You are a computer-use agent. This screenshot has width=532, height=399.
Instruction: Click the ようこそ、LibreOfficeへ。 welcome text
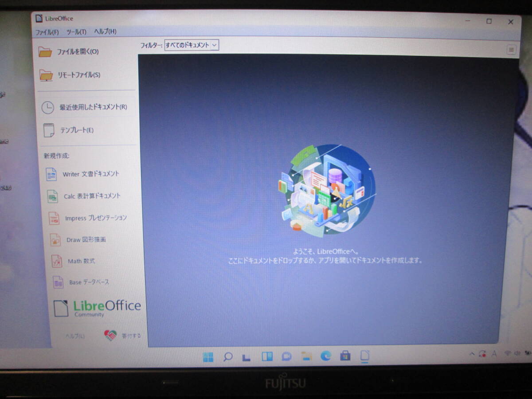click(326, 251)
